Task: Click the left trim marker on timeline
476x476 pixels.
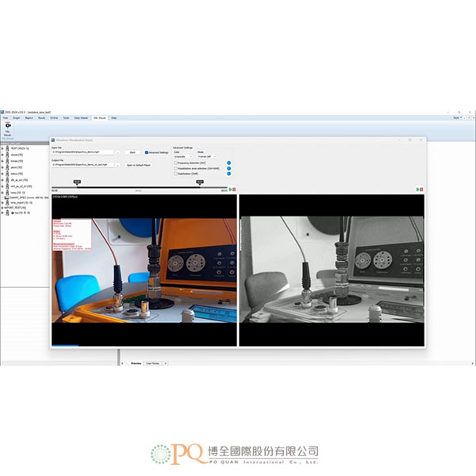Action: [x=76, y=182]
